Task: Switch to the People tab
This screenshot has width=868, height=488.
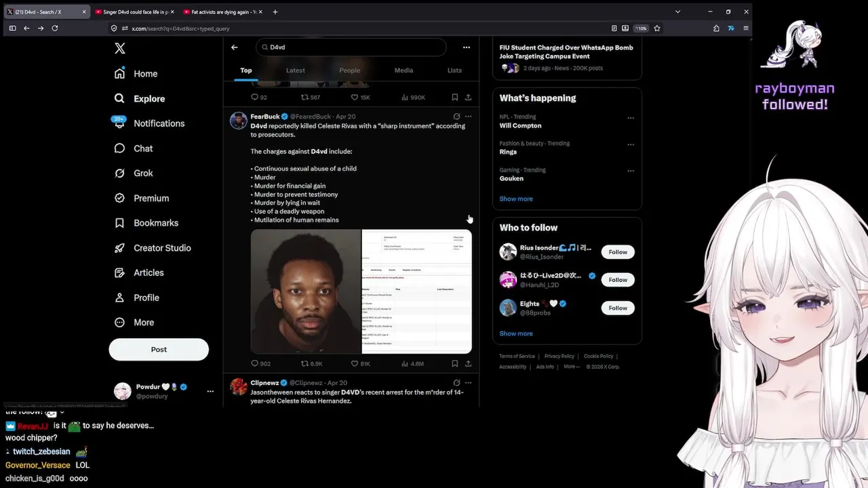Action: pyautogui.click(x=350, y=70)
